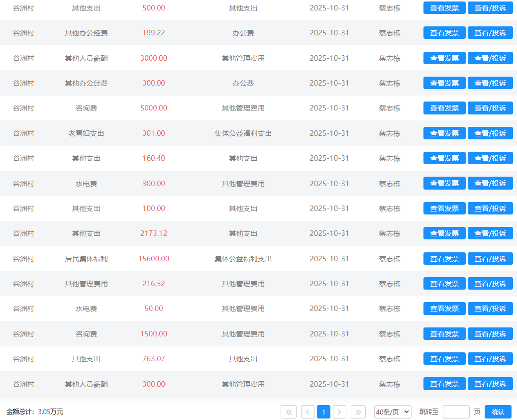
Task: View invoice for the 50.00 水电费 row
Action: coord(444,309)
